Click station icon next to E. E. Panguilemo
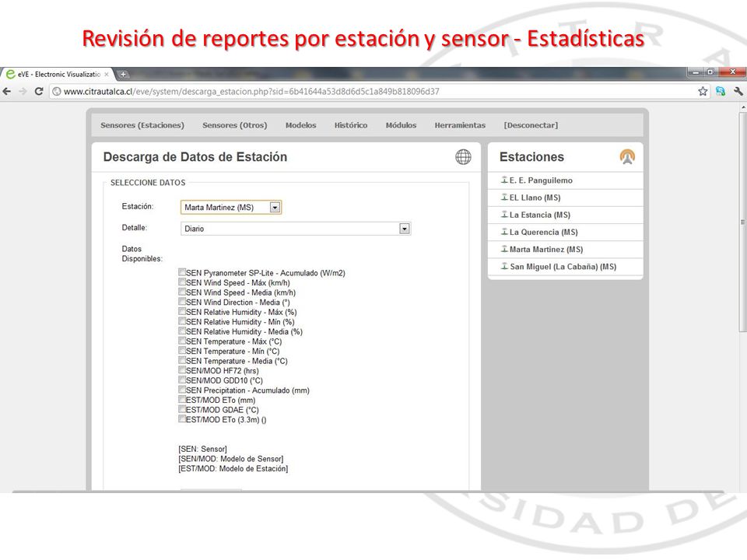Image resolution: width=747 pixels, height=560 pixels. coord(504,180)
